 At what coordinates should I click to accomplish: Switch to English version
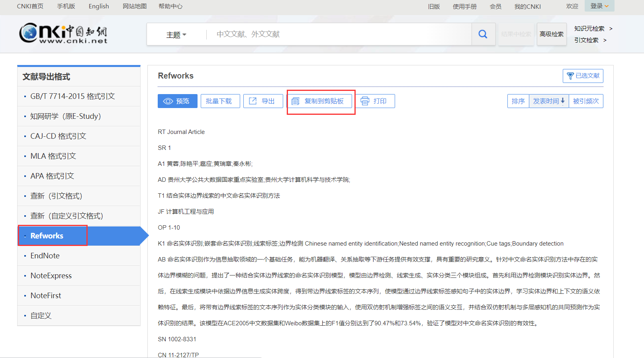click(99, 6)
